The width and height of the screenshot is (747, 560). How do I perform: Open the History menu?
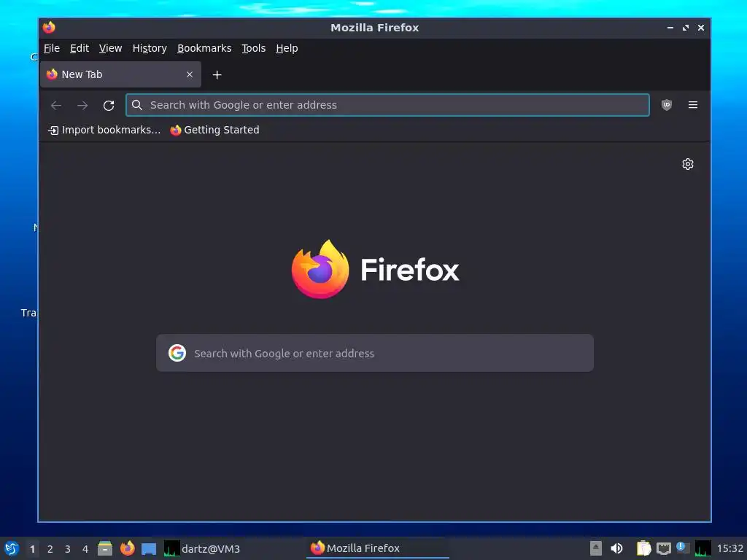[x=150, y=48]
